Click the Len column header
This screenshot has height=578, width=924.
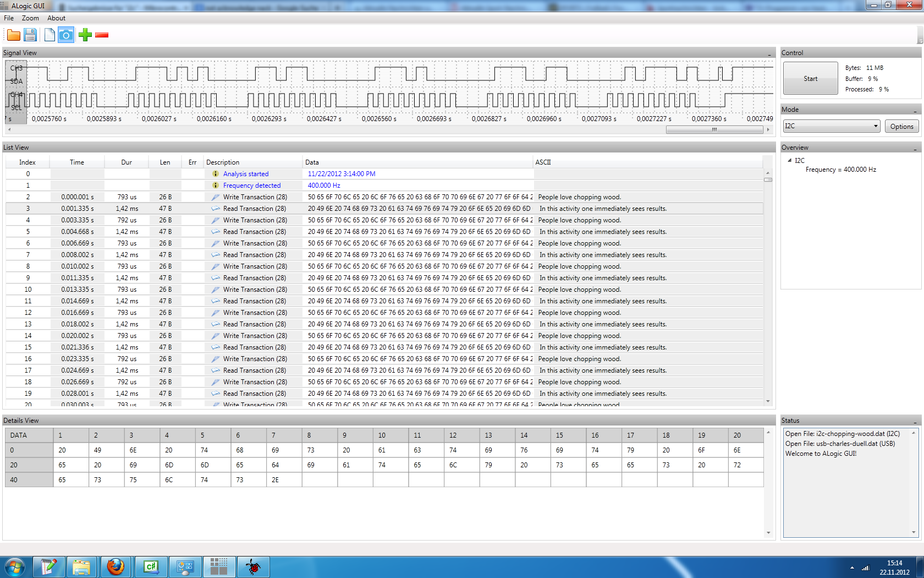click(x=165, y=162)
